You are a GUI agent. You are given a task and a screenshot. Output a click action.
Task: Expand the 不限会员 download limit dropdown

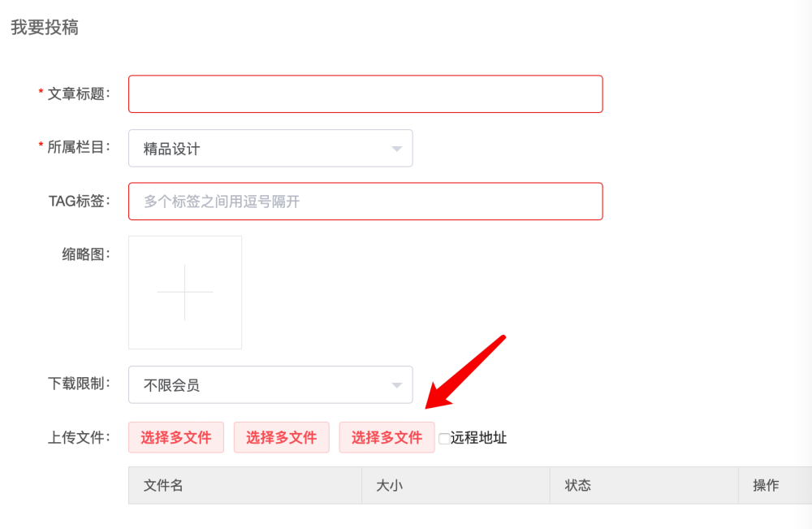pos(270,384)
